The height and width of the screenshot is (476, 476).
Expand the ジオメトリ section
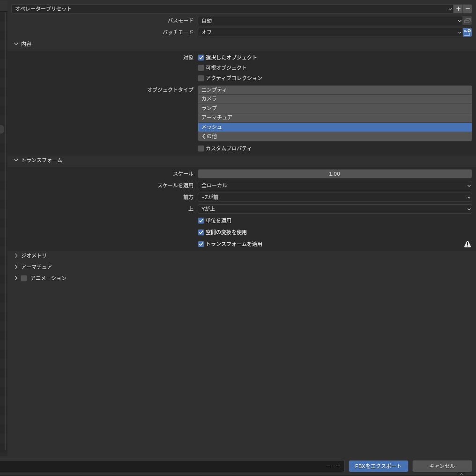34,256
